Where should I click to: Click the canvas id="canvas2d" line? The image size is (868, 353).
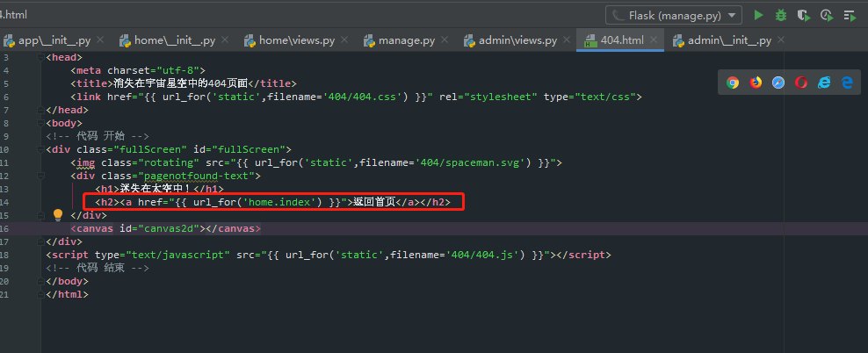click(x=165, y=228)
